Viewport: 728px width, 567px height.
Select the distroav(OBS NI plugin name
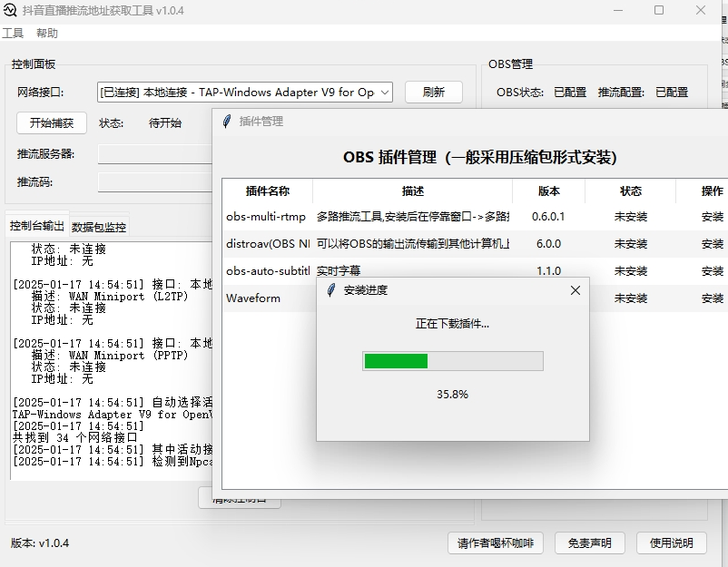click(x=268, y=244)
